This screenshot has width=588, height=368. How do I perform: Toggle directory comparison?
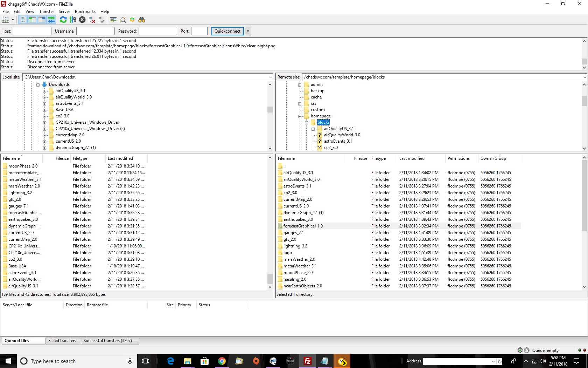pos(123,20)
